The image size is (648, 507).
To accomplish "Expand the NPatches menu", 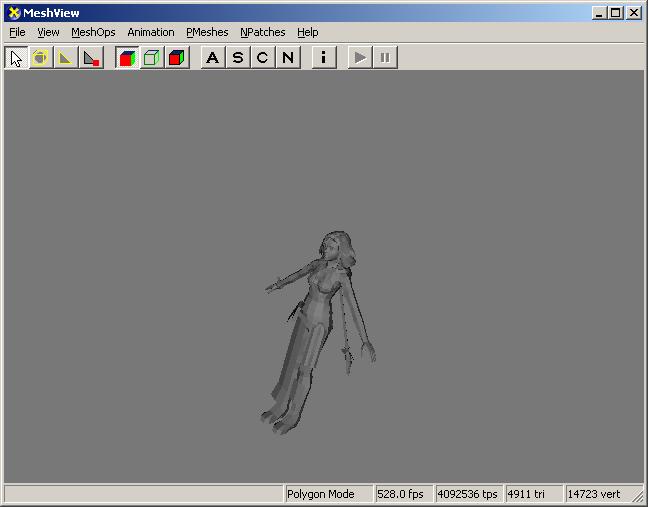I will (x=262, y=32).
